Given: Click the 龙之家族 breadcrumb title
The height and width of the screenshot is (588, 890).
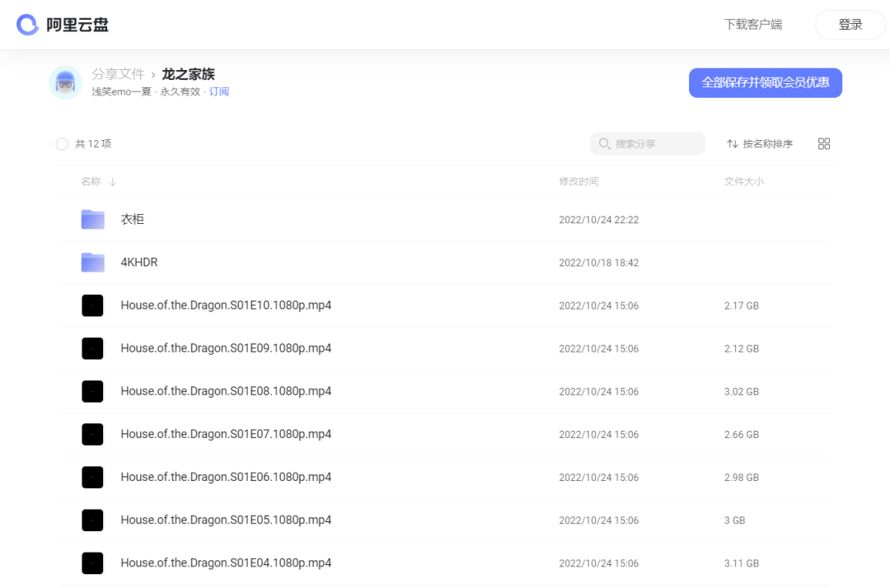Looking at the screenshot, I should [x=188, y=74].
